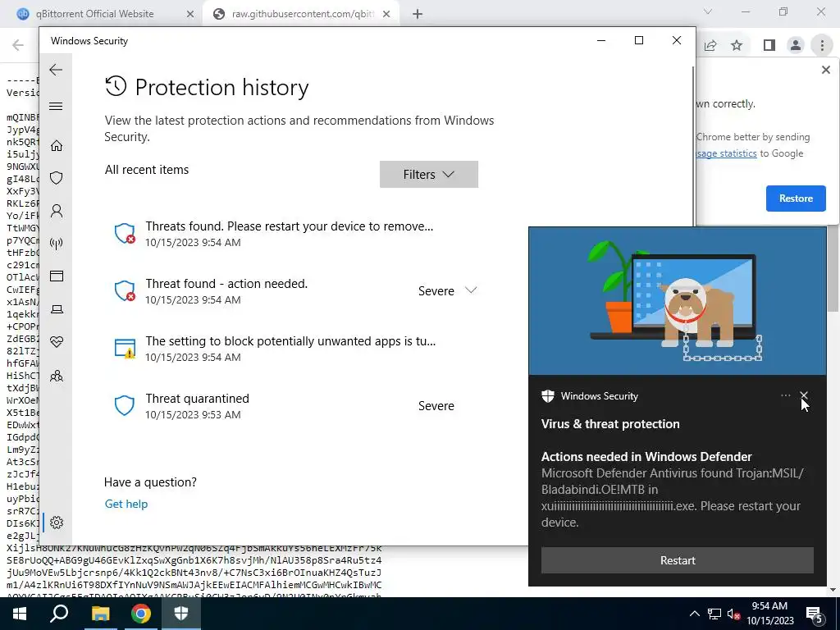Open the Windows Start menu
The image size is (840, 630).
point(20,614)
